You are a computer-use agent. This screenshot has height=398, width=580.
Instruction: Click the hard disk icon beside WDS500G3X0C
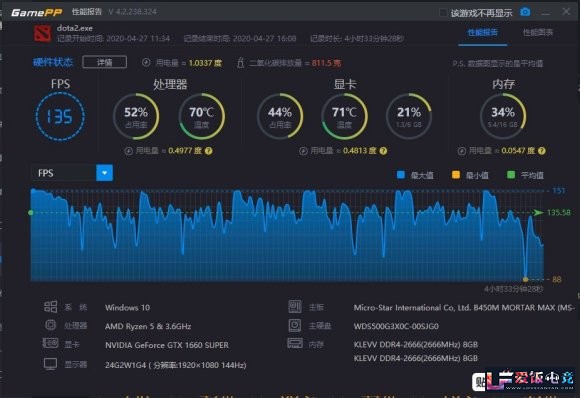[295, 325]
